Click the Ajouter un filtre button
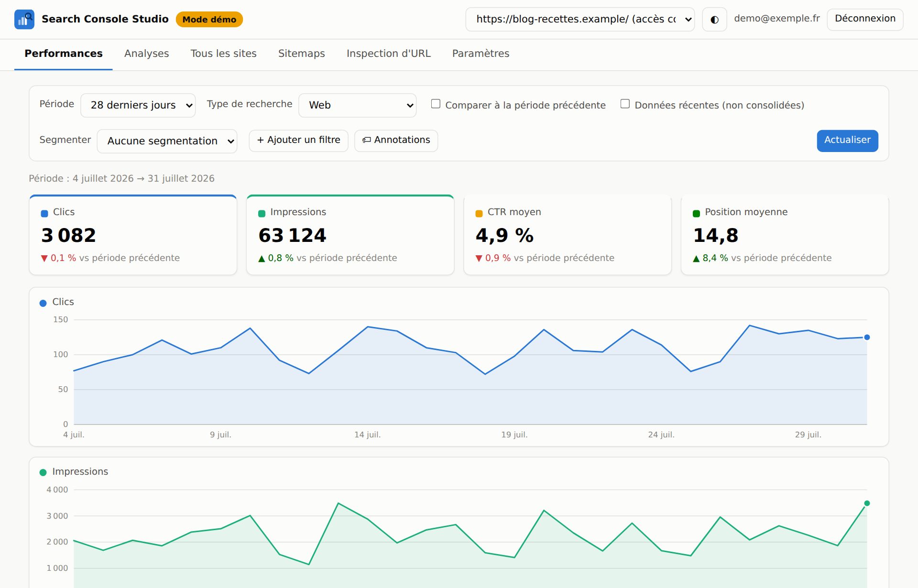 pos(298,141)
